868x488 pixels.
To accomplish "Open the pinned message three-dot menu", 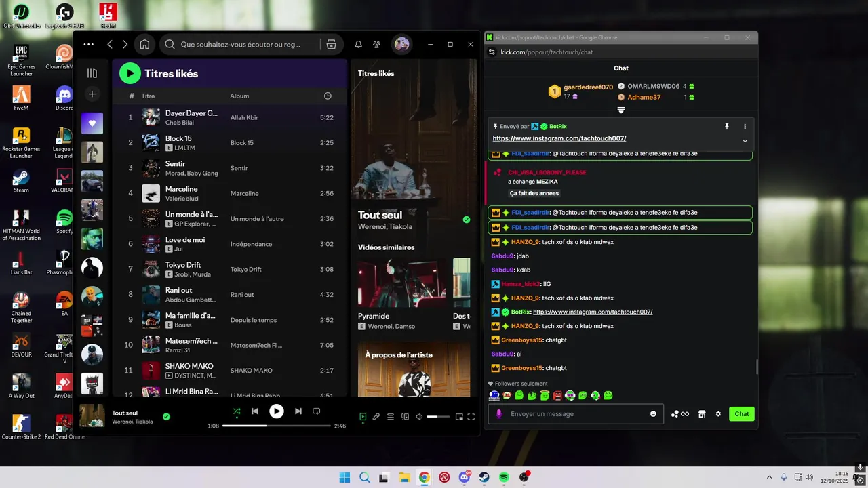I will tap(745, 127).
